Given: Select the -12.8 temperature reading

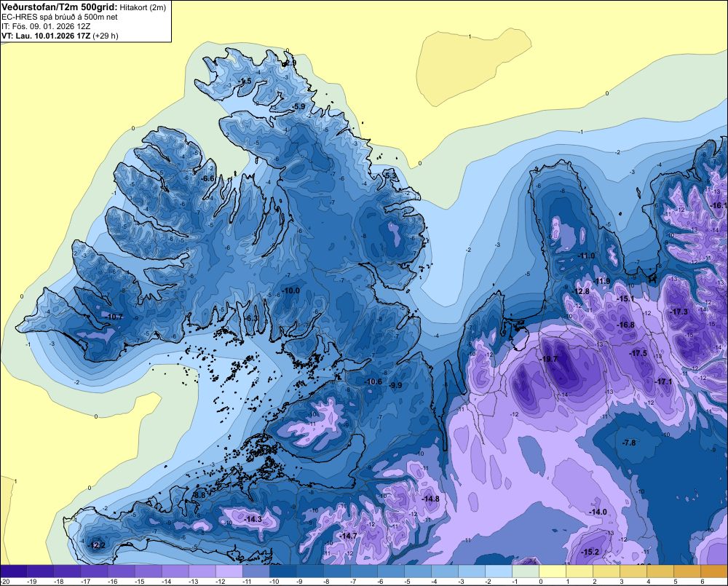Looking at the screenshot, I should click(x=580, y=292).
